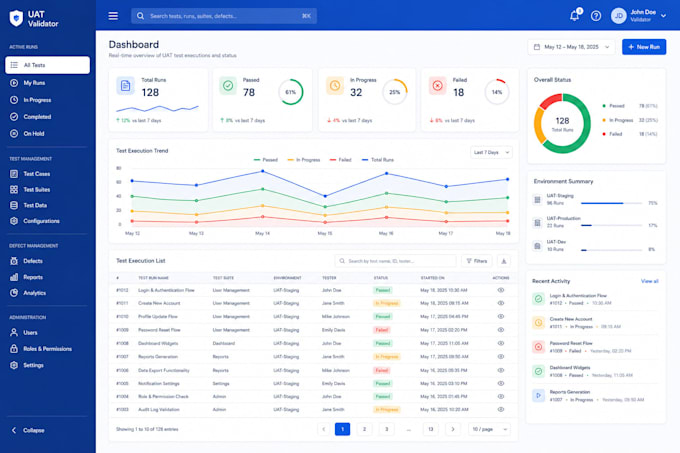The image size is (680, 453).
Task: Click the calendar icon in date range
Action: [x=537, y=47]
